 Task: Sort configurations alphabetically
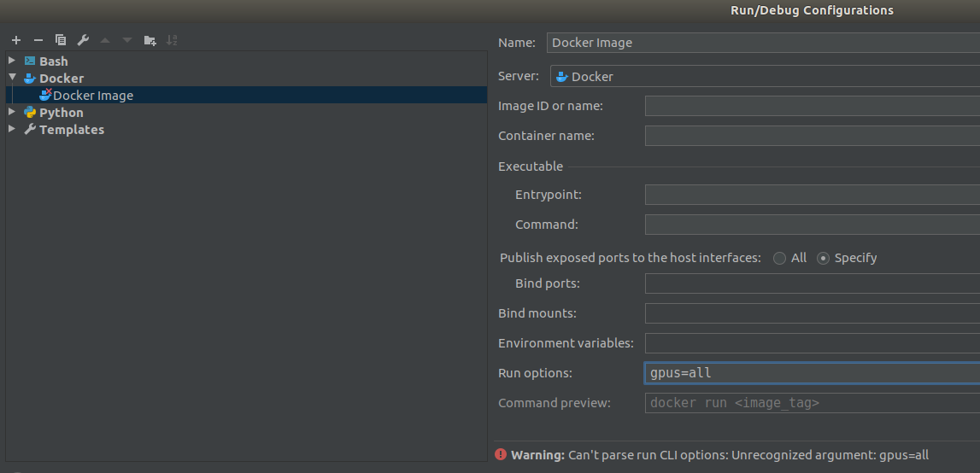point(172,40)
